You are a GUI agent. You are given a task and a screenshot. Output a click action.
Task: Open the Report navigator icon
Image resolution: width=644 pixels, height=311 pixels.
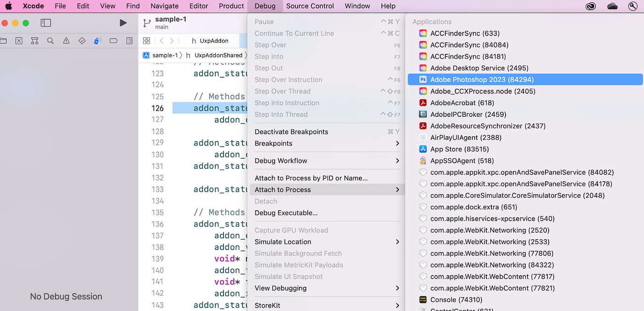point(129,41)
